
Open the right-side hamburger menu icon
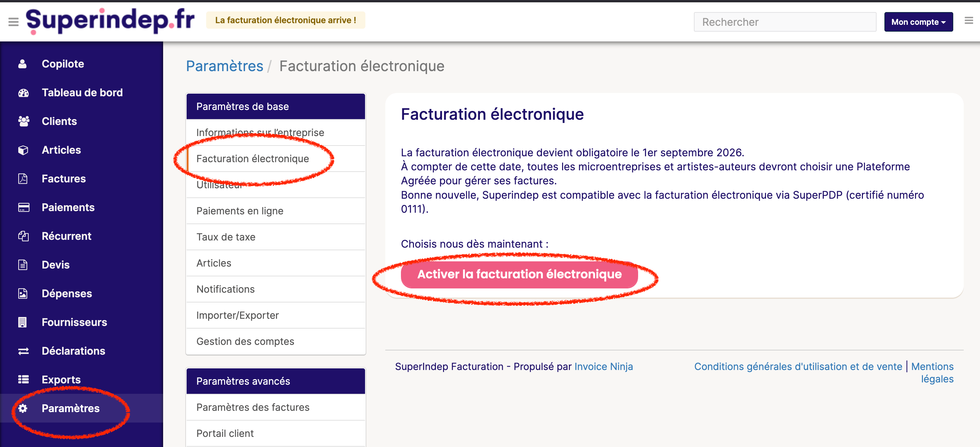point(969,21)
